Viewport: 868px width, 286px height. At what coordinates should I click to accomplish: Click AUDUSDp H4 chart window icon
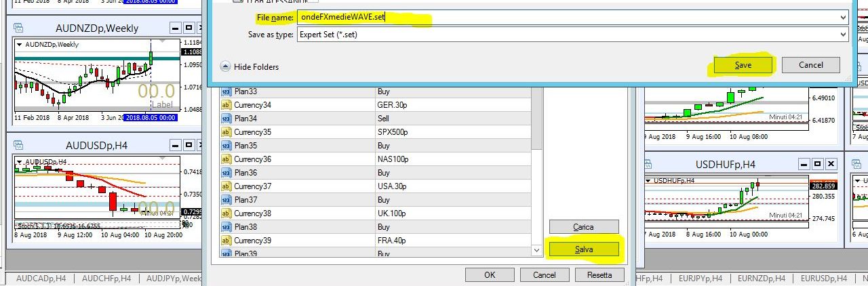pyautogui.click(x=18, y=144)
